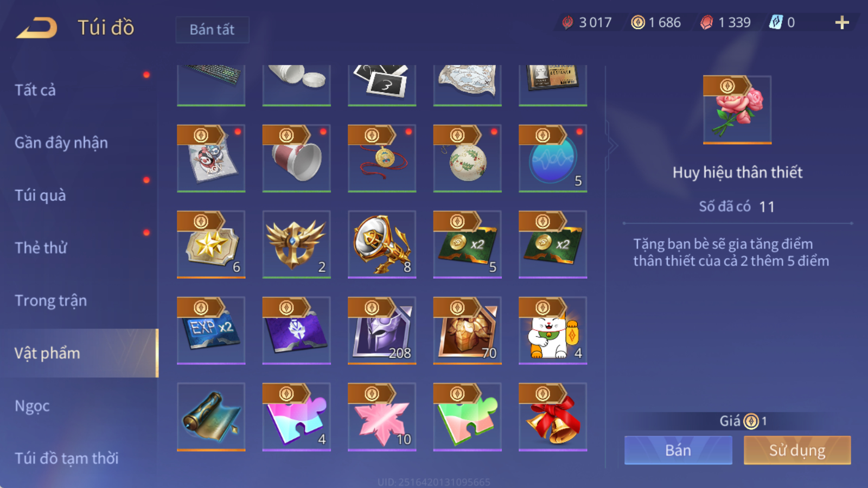868x488 pixels.
Task: Select the golden star ticket item
Action: (x=211, y=245)
